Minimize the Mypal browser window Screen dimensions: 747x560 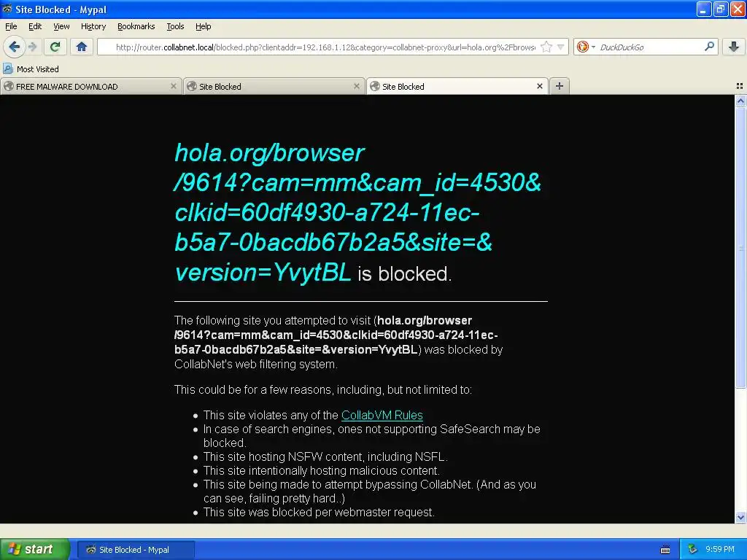(703, 9)
